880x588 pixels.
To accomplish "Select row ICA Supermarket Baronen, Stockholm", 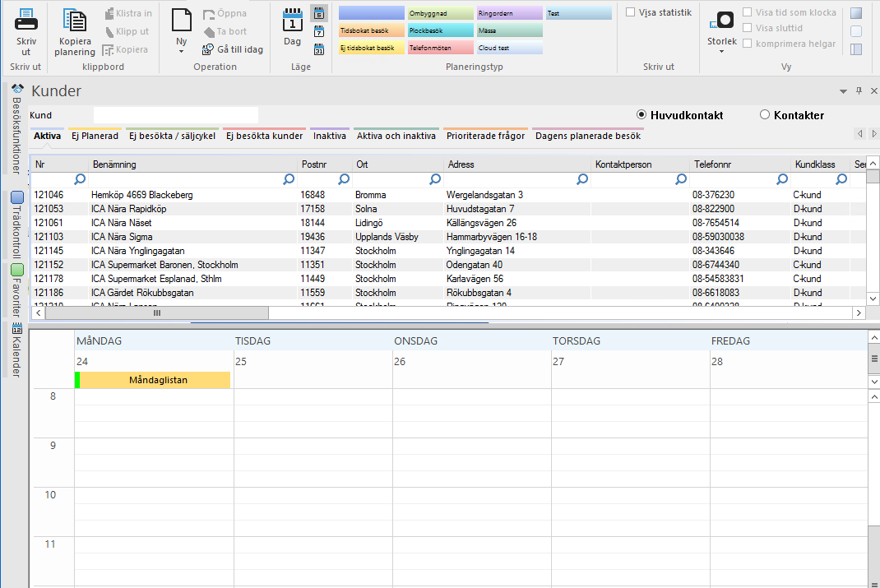I will (x=448, y=265).
